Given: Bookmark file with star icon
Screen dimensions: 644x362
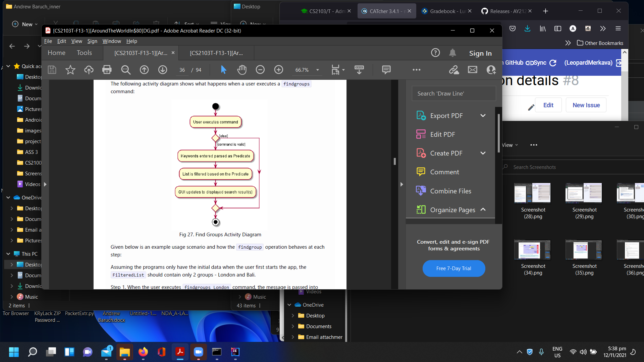Looking at the screenshot, I should [x=70, y=70].
